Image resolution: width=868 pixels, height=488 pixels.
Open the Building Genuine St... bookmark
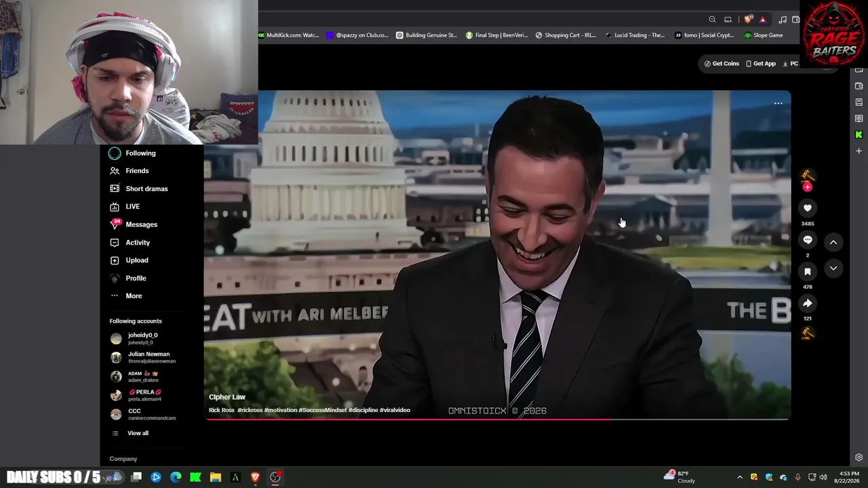[427, 35]
